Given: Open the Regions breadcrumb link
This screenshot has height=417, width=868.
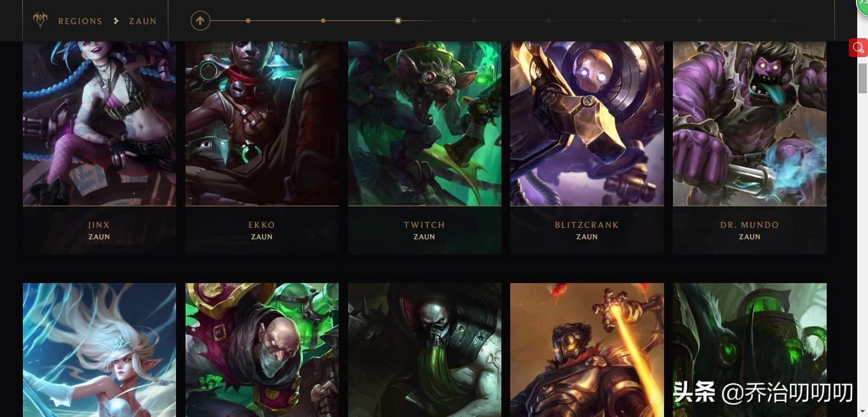Looking at the screenshot, I should [x=80, y=21].
